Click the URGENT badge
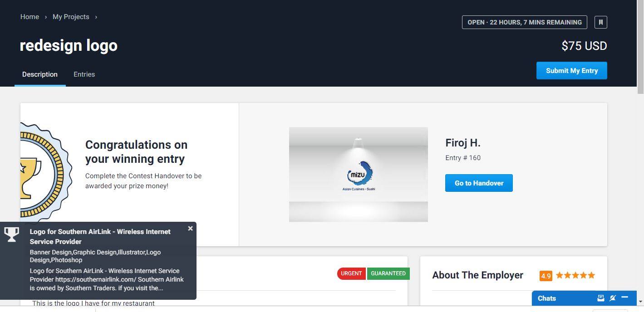644x312 pixels. [x=351, y=273]
